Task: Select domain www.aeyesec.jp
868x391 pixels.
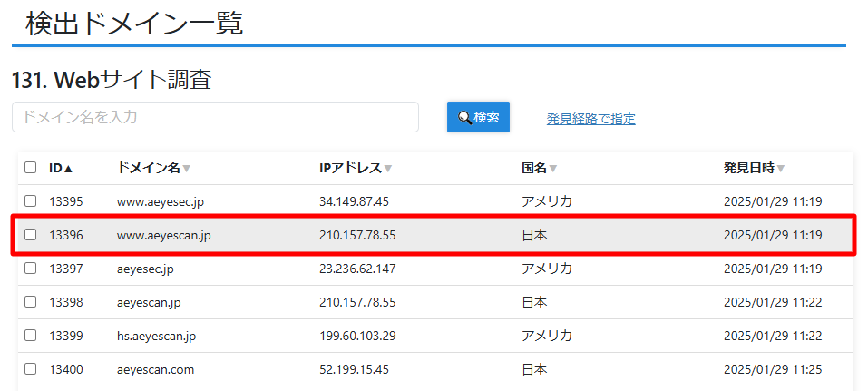Action: [161, 201]
